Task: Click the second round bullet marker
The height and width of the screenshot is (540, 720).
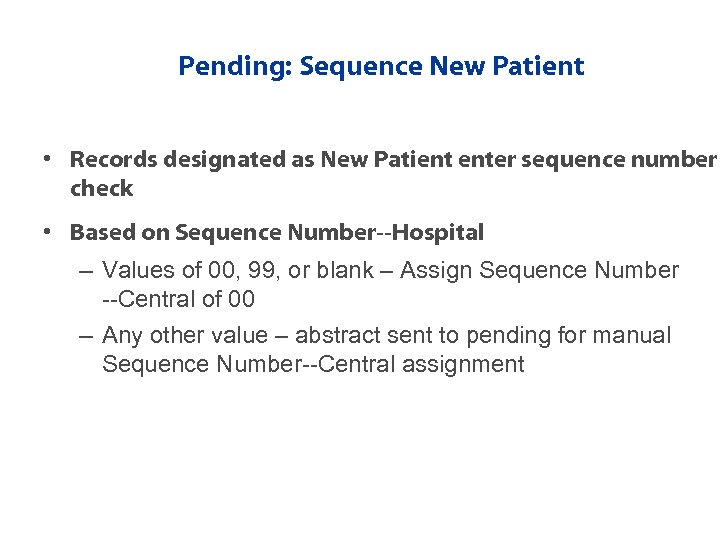Action: [x=47, y=232]
